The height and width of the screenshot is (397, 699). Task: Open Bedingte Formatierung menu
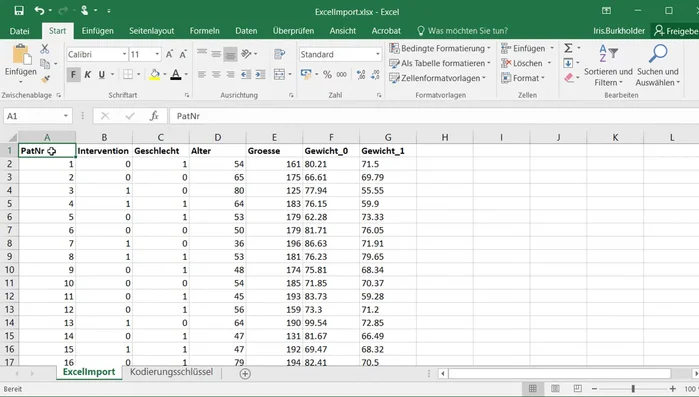coord(440,48)
